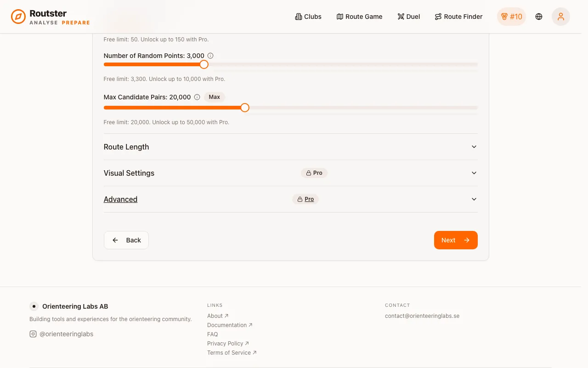Click the Routster brand name
This screenshot has height=368, width=588.
48,13
